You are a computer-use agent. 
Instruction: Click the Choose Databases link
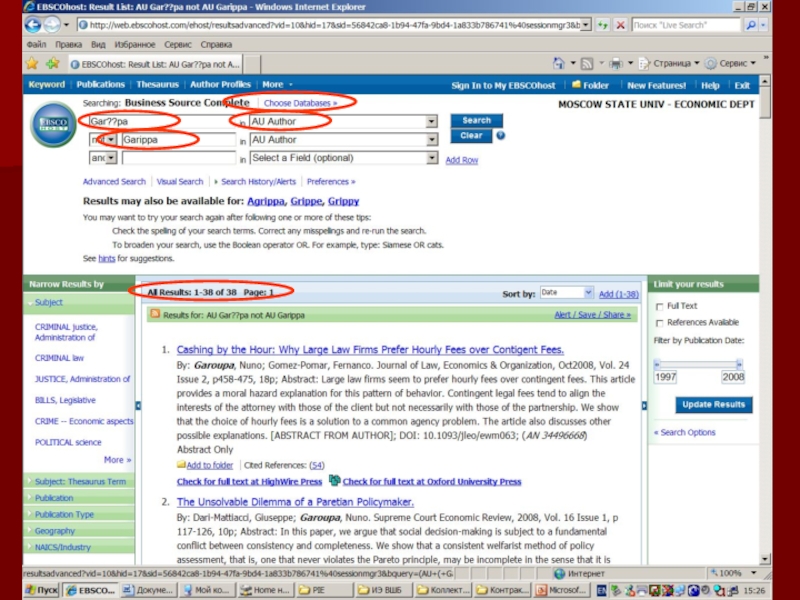pos(300,102)
